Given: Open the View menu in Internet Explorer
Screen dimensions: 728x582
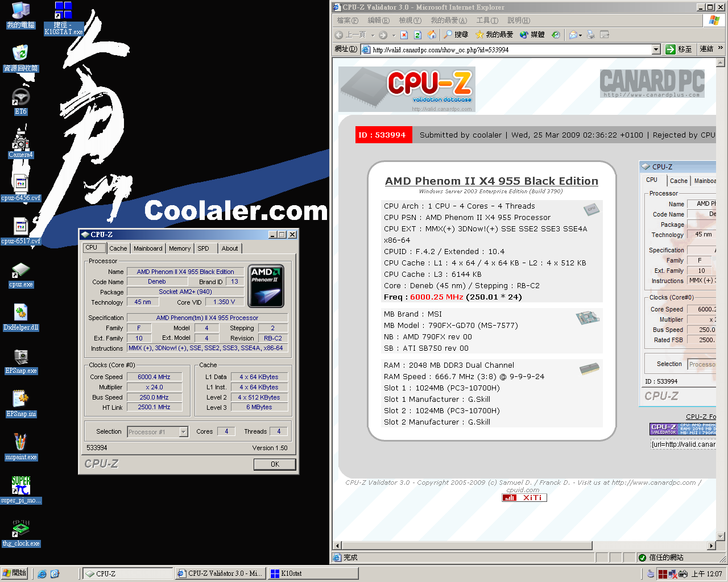Looking at the screenshot, I should 410,20.
